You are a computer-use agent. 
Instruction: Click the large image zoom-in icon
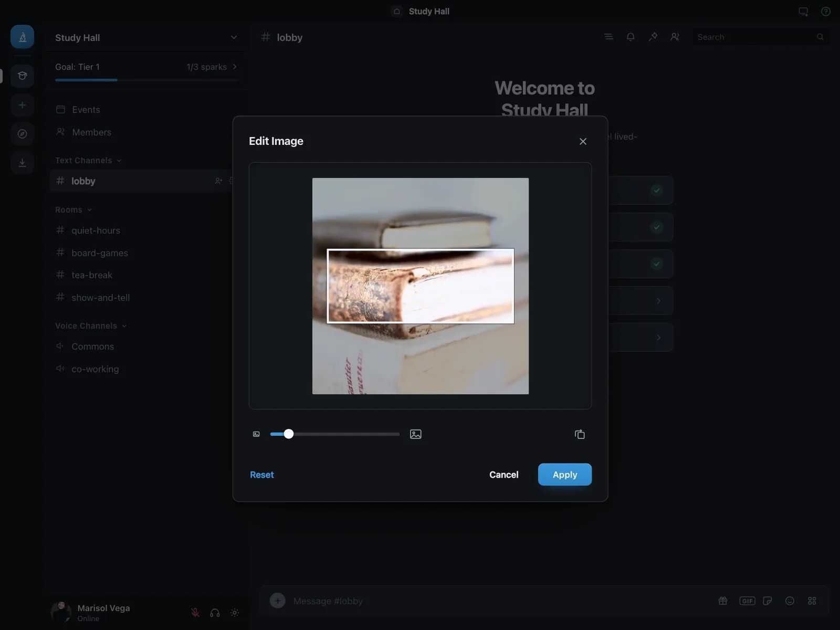pos(416,434)
